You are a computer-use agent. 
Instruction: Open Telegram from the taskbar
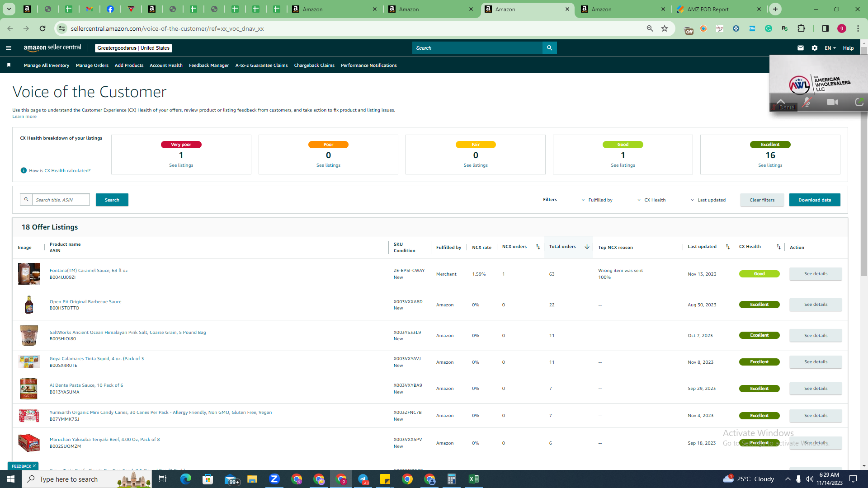tap(363, 479)
